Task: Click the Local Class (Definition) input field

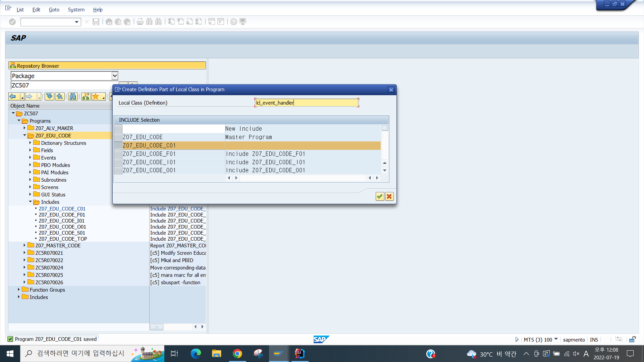Action: [x=307, y=103]
